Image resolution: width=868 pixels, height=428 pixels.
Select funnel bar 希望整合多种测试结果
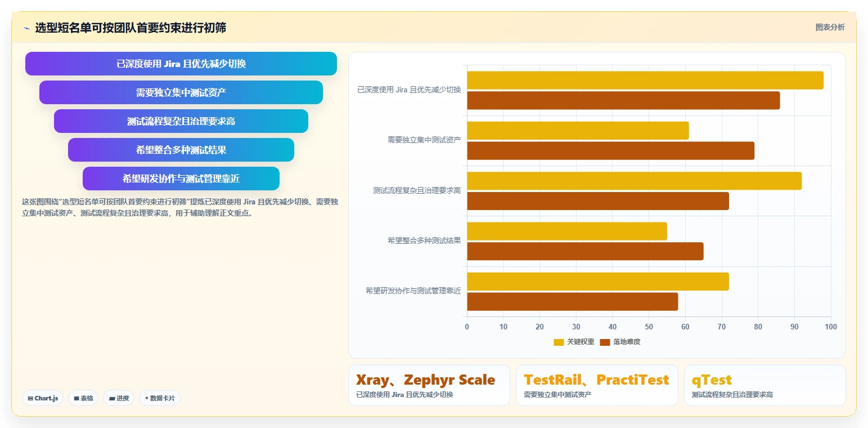(x=181, y=150)
